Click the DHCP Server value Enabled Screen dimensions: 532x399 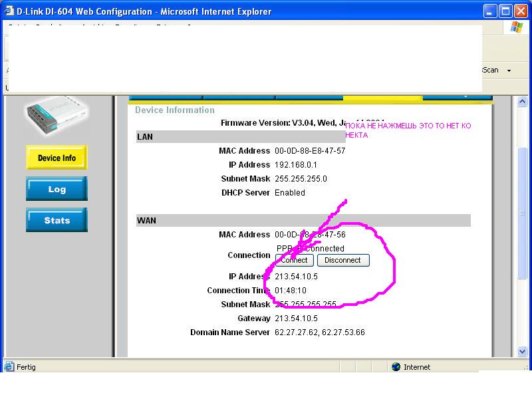pyautogui.click(x=290, y=193)
